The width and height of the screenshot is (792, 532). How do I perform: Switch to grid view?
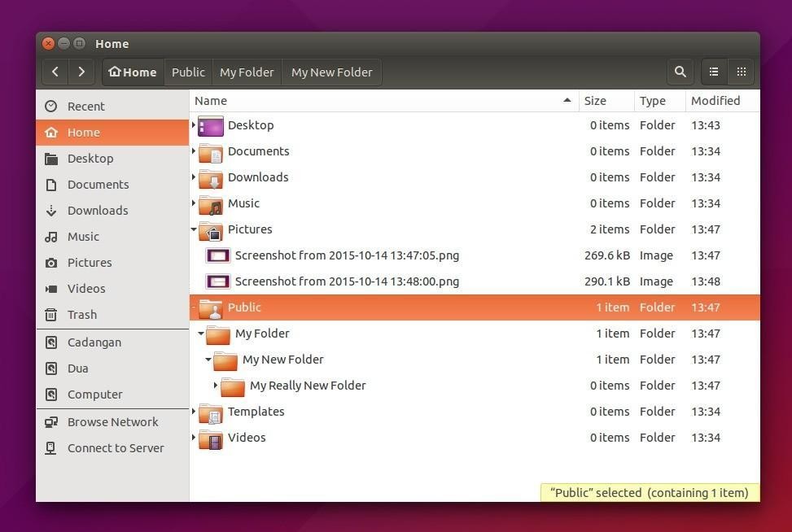coord(741,72)
